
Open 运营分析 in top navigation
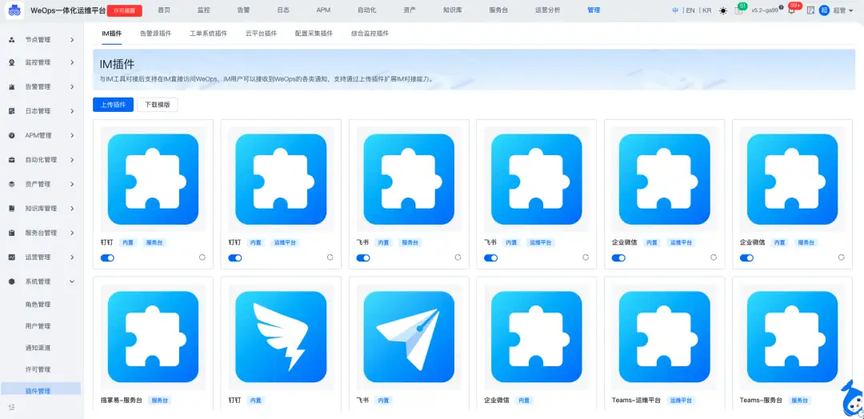[x=547, y=10]
